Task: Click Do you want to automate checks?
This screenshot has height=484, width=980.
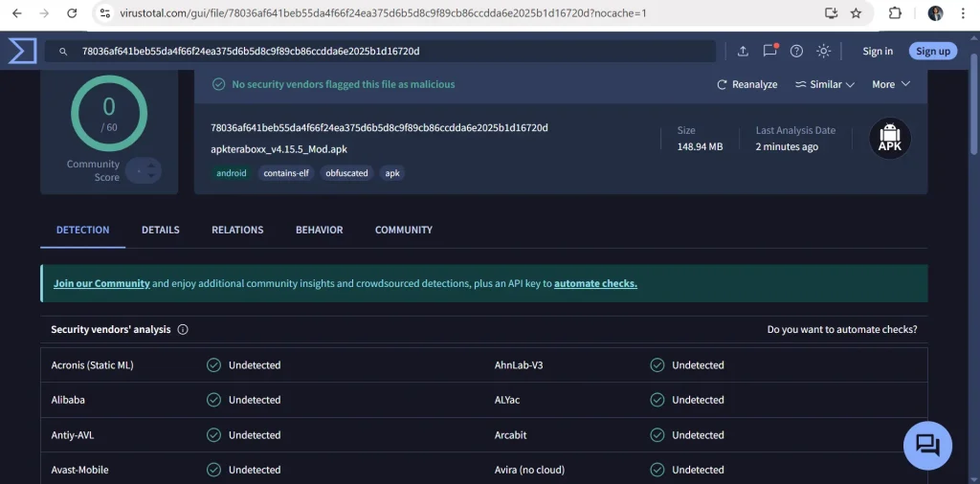Action: coord(842,329)
